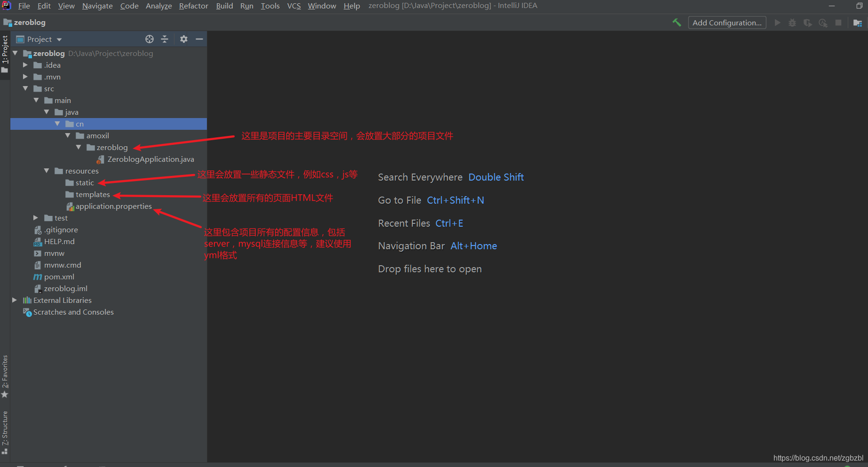Open the Help menu
The image size is (868, 467).
[x=352, y=6]
